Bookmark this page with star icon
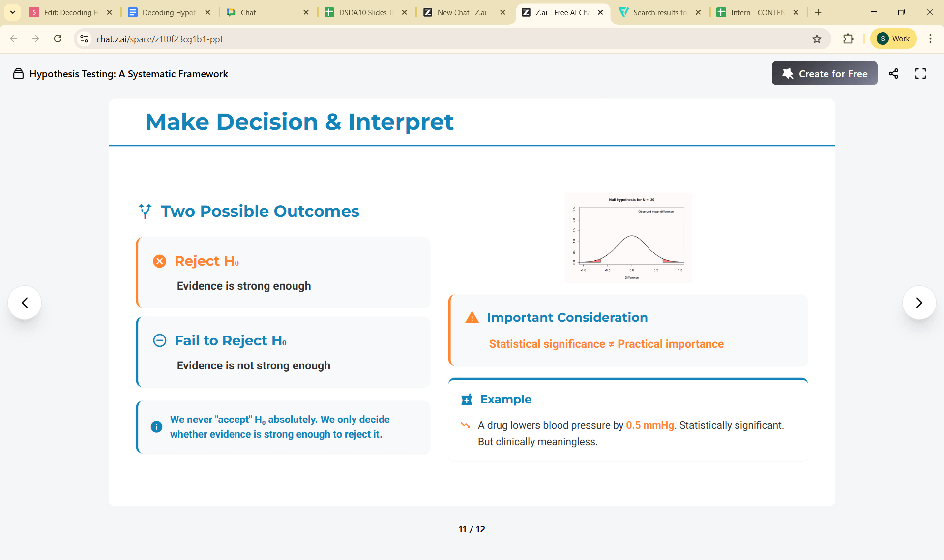The height and width of the screenshot is (560, 944). click(817, 39)
